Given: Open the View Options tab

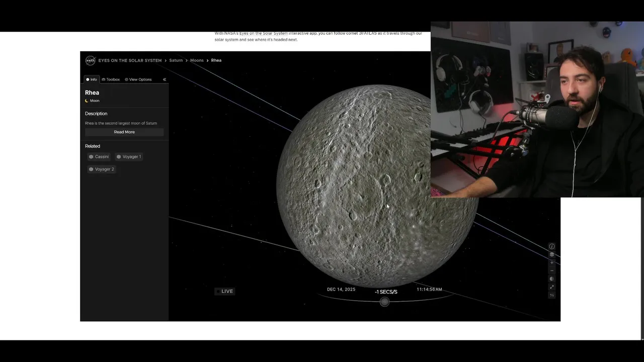Looking at the screenshot, I should click(x=138, y=79).
